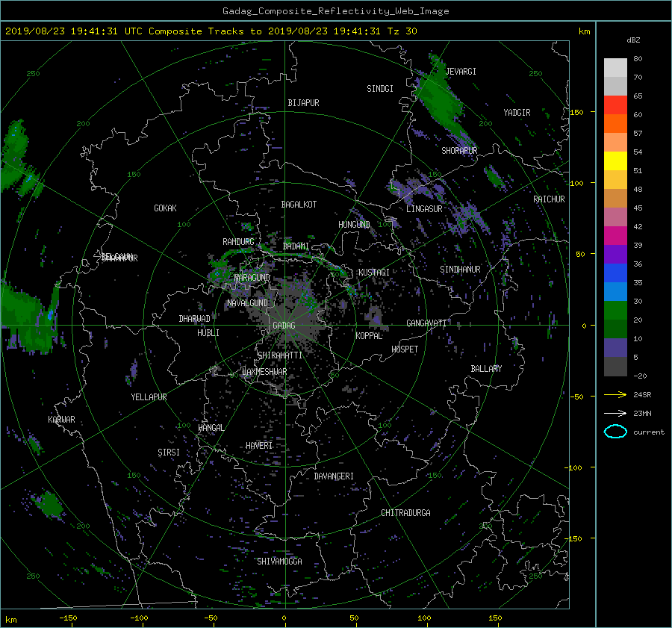This screenshot has height=628, width=672.
Task: Click the HOSPET town label
Action: pyautogui.click(x=405, y=349)
